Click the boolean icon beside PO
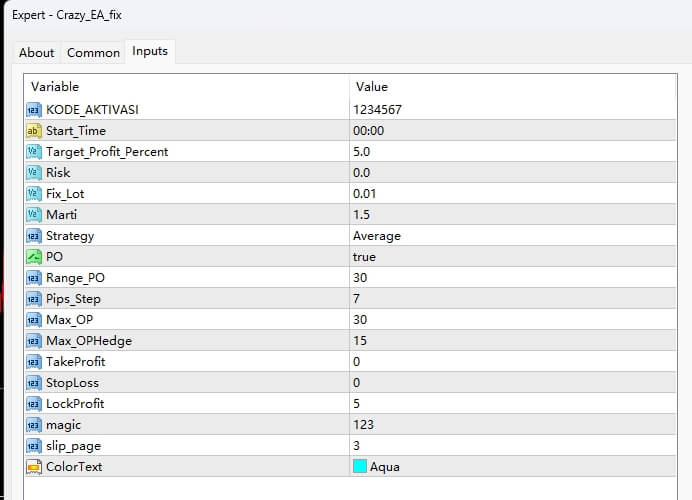 [x=33, y=257]
